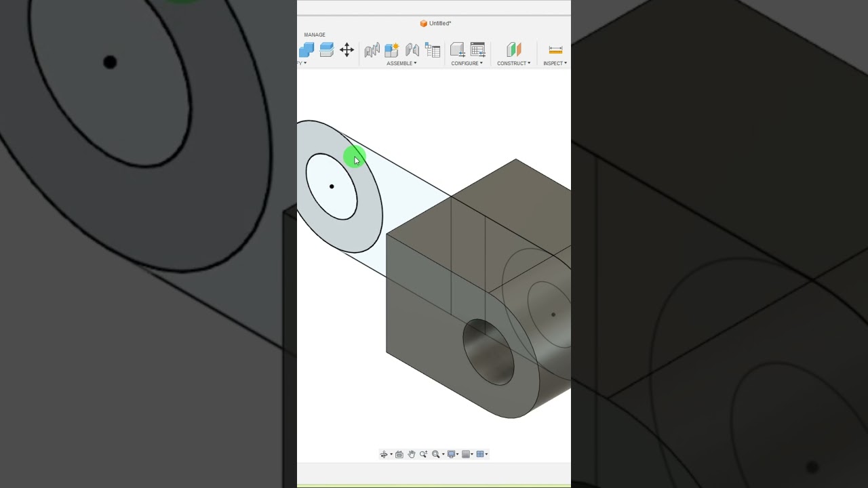Select the Pan hand tool
The image size is (868, 488).
click(412, 454)
